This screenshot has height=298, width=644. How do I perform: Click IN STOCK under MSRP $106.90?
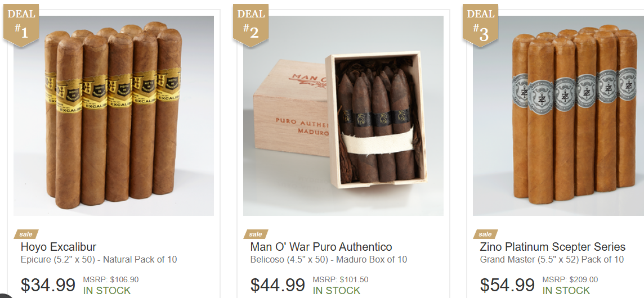click(x=107, y=291)
